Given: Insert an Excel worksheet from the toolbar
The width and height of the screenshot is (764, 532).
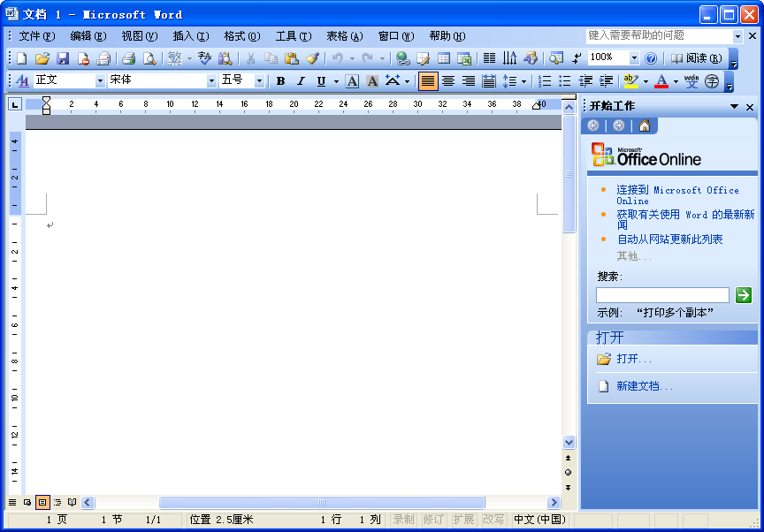Looking at the screenshot, I should click(x=464, y=58).
